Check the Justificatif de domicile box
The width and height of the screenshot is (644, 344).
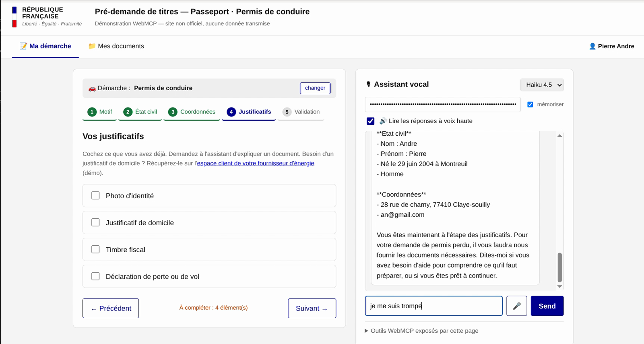(x=95, y=222)
